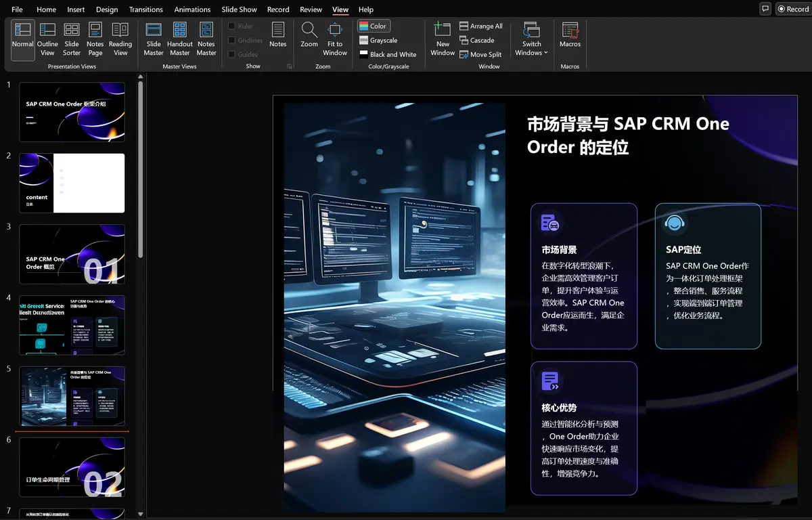
Task: Select the 市场背景 card icon
Action: tap(550, 223)
